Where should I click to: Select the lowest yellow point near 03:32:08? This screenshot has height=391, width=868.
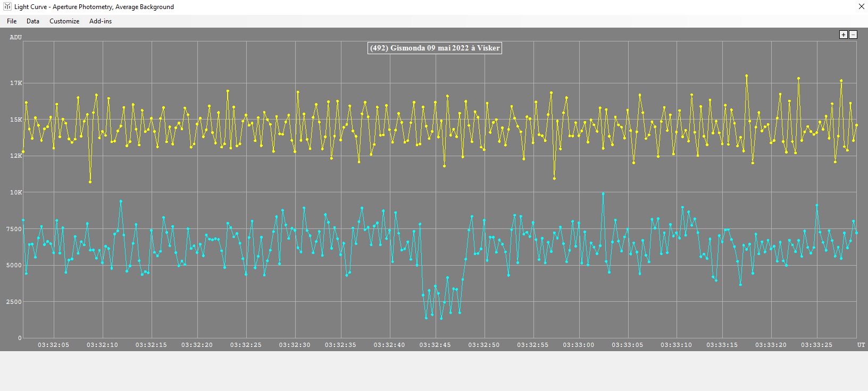click(x=90, y=182)
